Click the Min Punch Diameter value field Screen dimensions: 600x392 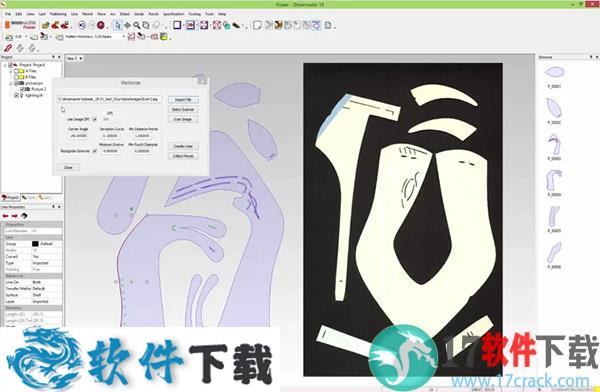pos(143,151)
